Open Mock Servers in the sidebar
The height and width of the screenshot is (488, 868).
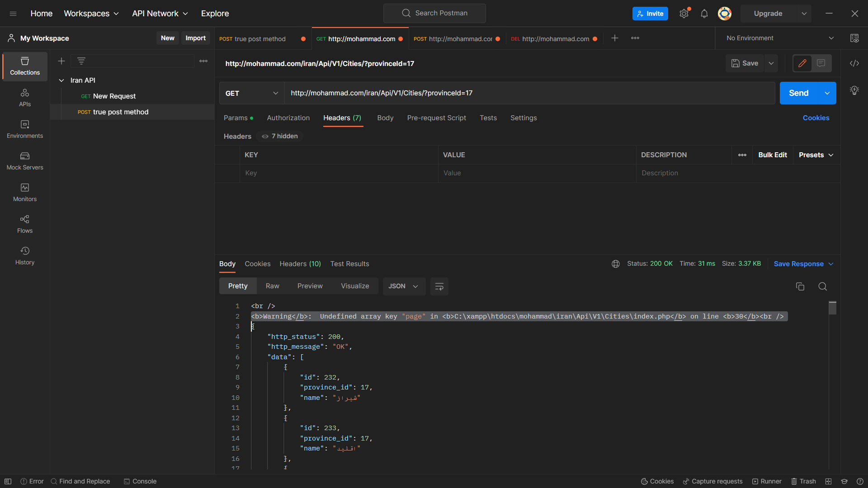(25, 161)
